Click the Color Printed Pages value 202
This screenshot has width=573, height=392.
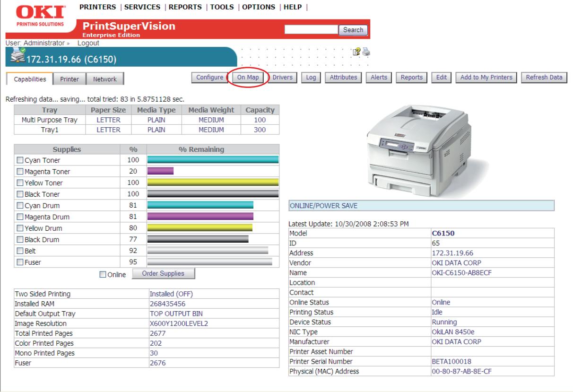pyautogui.click(x=156, y=343)
